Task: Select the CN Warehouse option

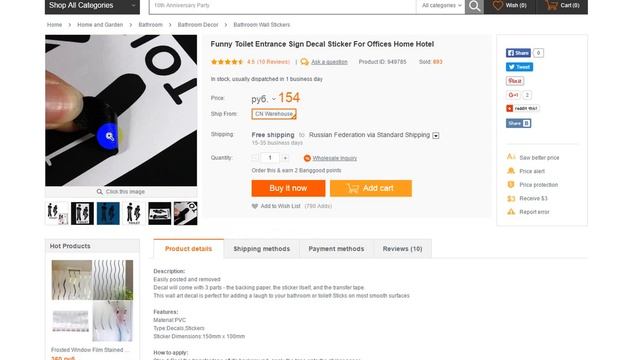Action: pos(274,114)
